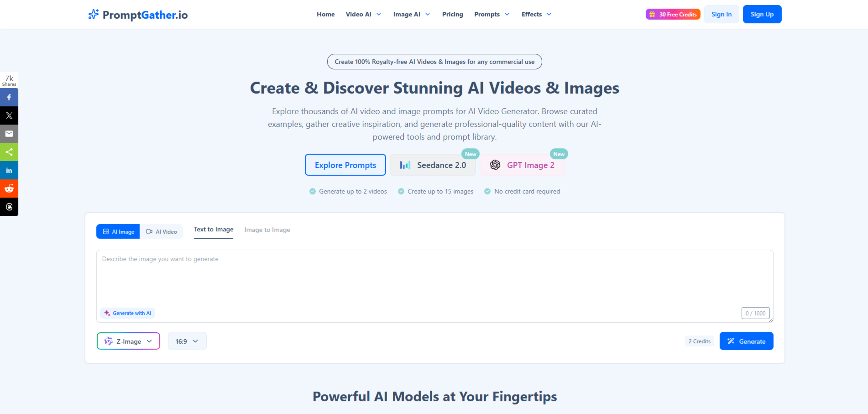Screen dimensions: 868x414
Task: Share the page on Facebook
Action: (x=9, y=97)
